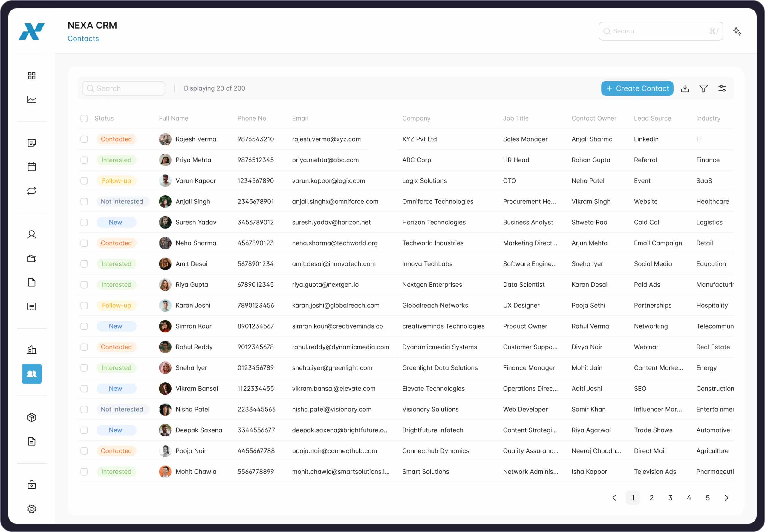765x532 pixels.
Task: Check the select-all checkbox in header
Action: click(x=84, y=118)
